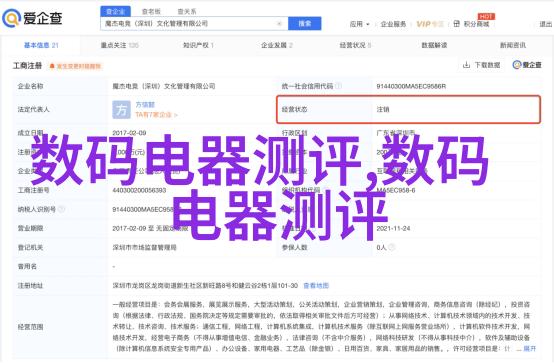Open the 积分商城 link
Screen dimensions: 554x363
(x=476, y=24)
